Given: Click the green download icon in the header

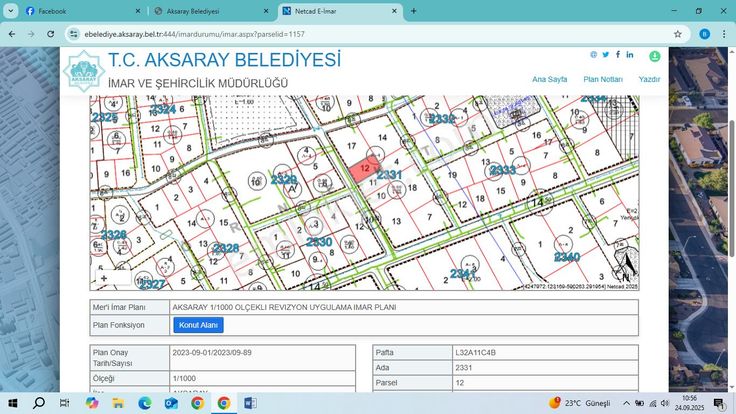Looking at the screenshot, I should click(655, 57).
